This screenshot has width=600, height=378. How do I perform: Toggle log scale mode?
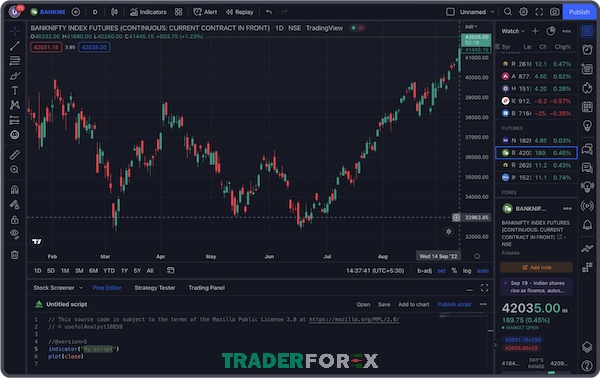click(467, 270)
